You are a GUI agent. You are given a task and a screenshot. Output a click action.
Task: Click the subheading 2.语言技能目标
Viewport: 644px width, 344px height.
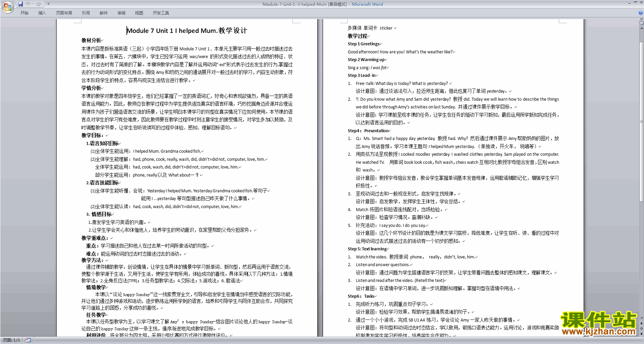click(102, 183)
